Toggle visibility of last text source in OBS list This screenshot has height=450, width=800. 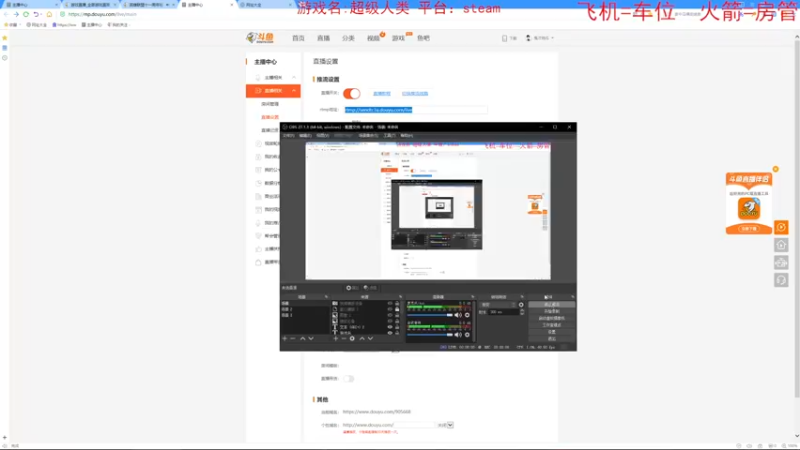(390, 333)
